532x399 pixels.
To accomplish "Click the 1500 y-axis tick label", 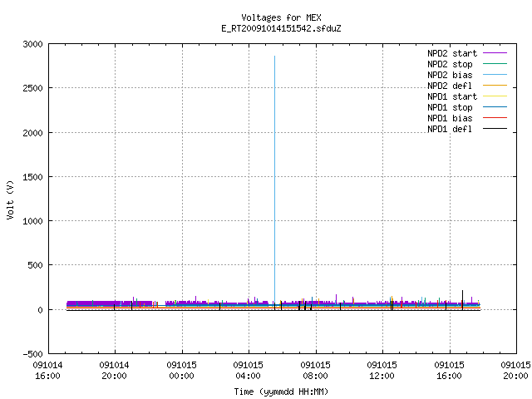I will (33, 177).
